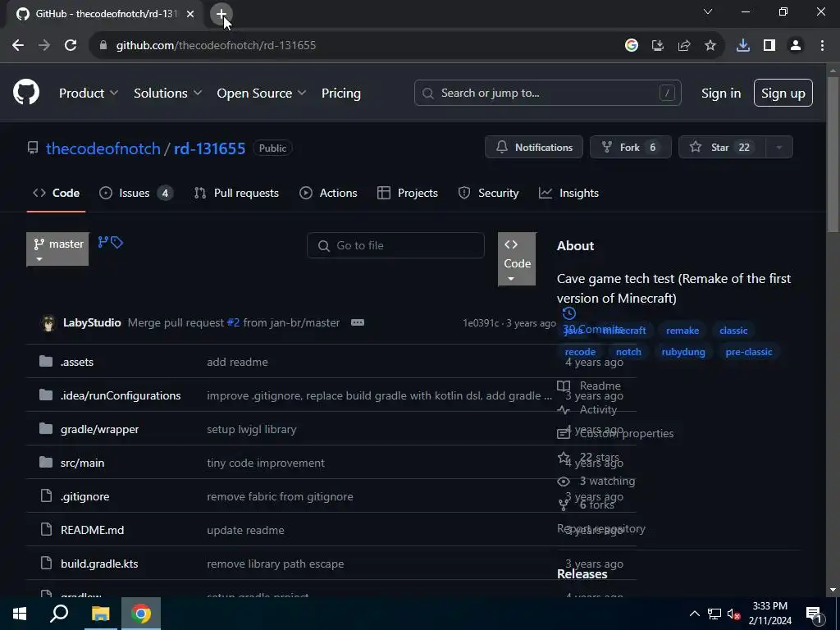Image resolution: width=840 pixels, height=630 pixels.
Task: Open thecodeofnotch owner profile
Action: pyautogui.click(x=103, y=148)
